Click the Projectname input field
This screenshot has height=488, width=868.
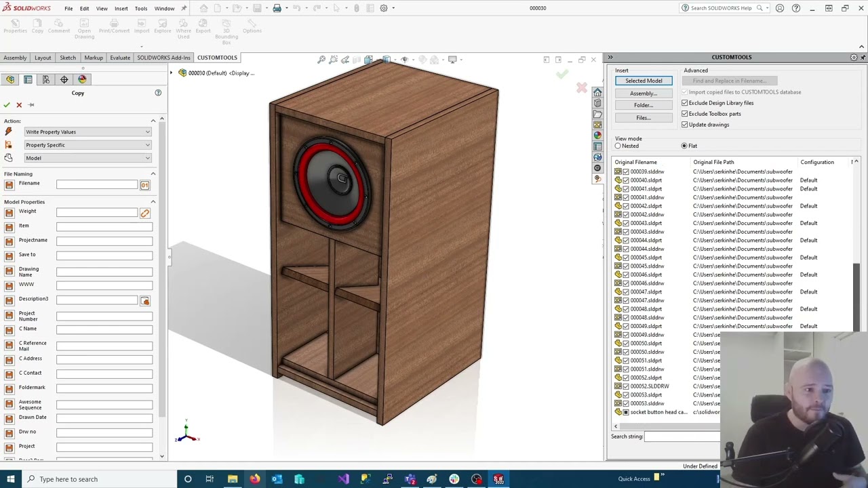104,241
